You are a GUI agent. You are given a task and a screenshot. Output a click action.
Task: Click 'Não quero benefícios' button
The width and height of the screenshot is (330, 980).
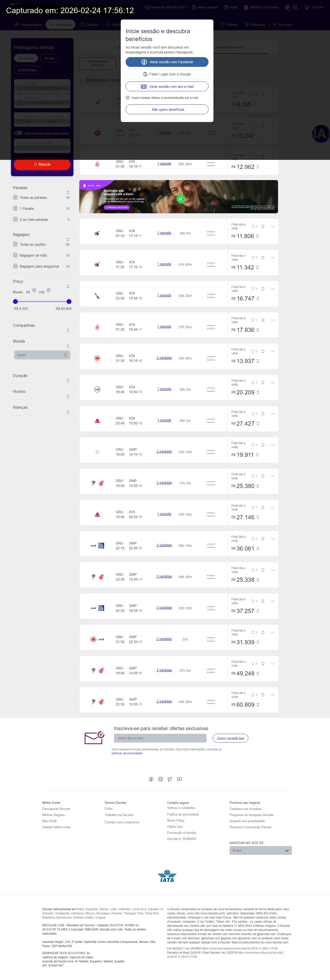[x=167, y=110]
